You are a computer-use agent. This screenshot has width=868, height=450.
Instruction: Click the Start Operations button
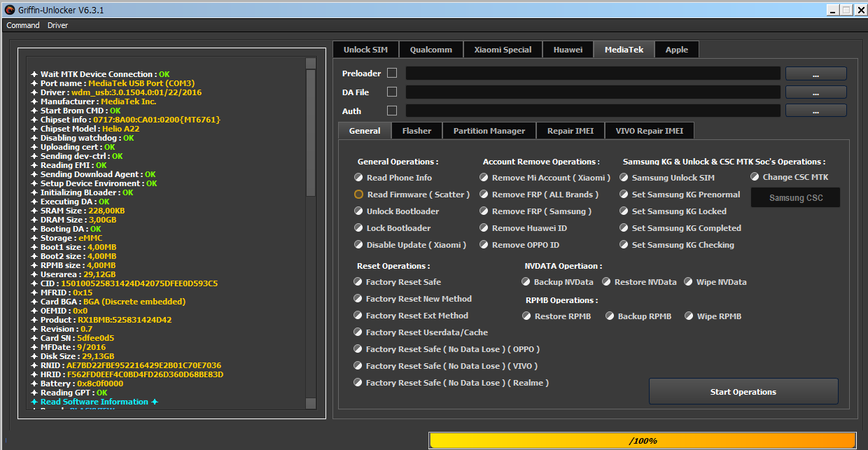tap(743, 392)
